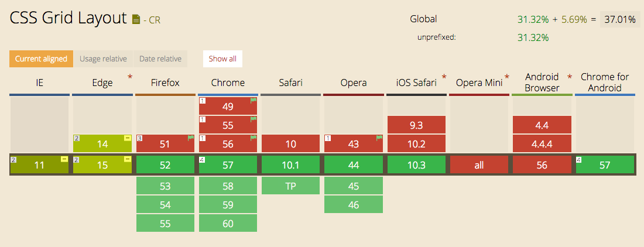Switch to Date relative view

160,59
